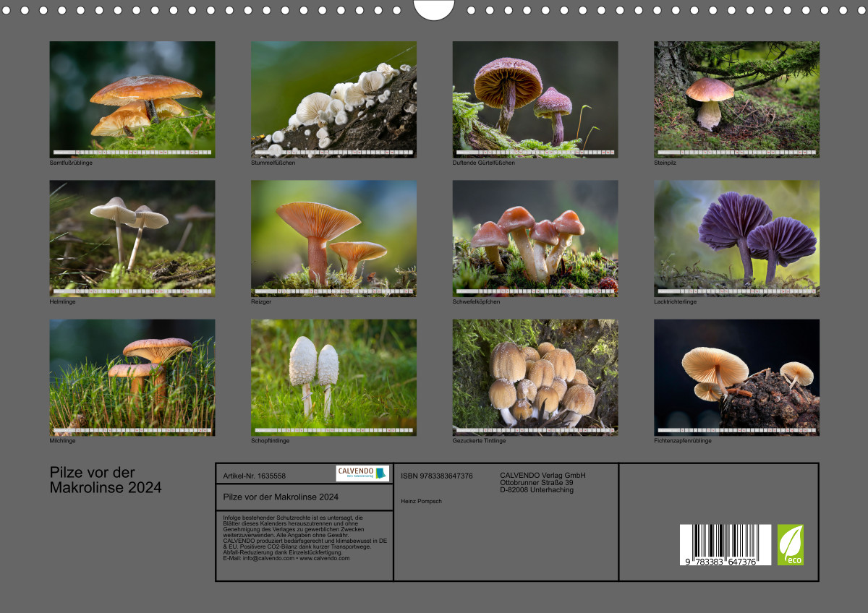The width and height of the screenshot is (868, 613).
Task: Click the calendar hanger cutout at top
Action: pos(434,9)
